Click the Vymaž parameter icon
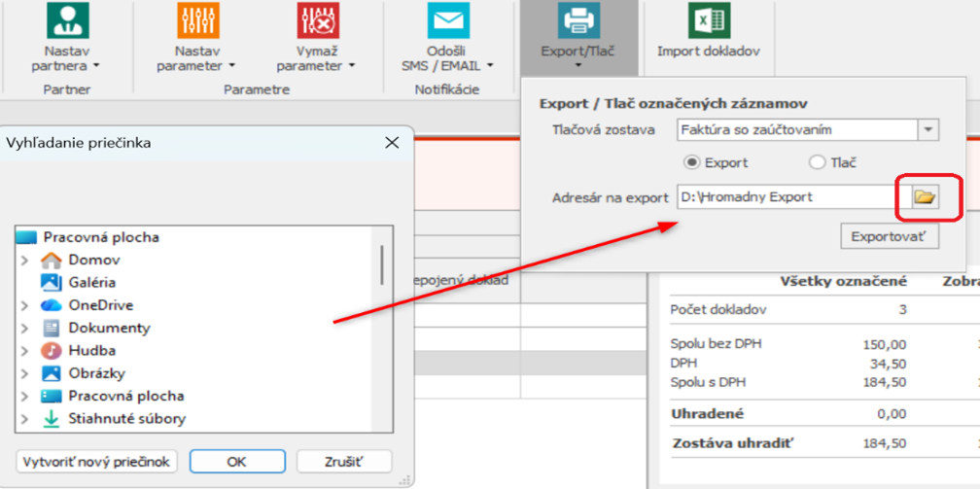 coord(318,21)
